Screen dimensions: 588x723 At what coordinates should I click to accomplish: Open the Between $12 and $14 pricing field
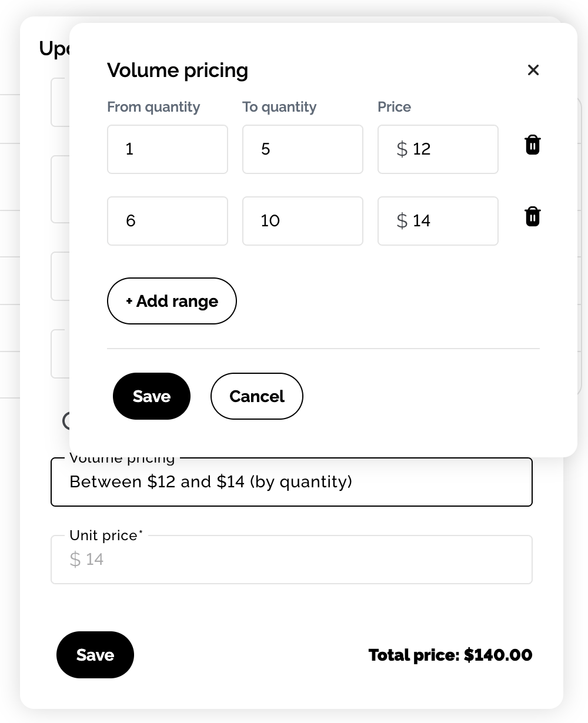point(292,482)
